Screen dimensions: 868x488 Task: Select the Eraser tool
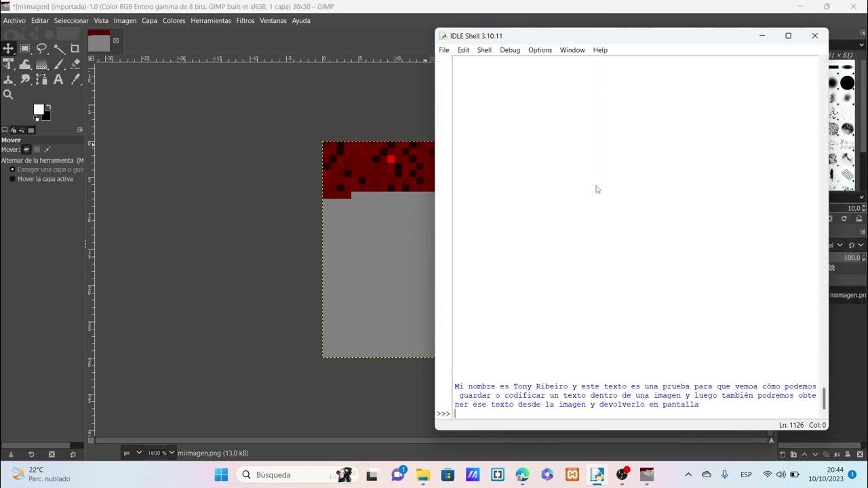pyautogui.click(x=75, y=64)
